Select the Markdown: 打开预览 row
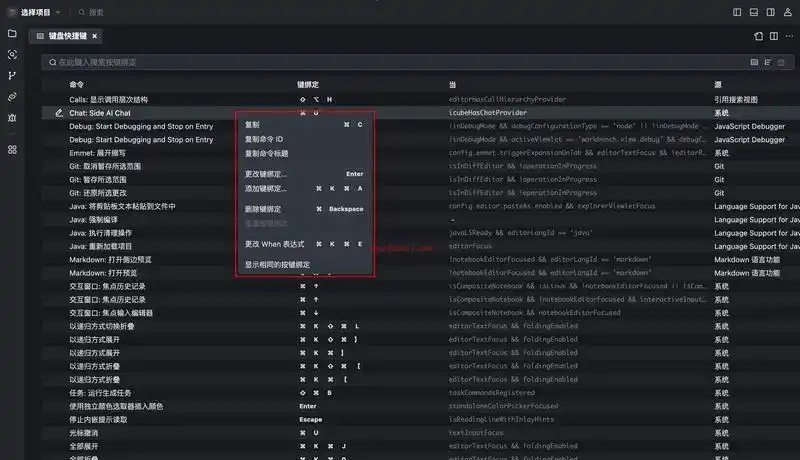The width and height of the screenshot is (800, 460). 421,273
